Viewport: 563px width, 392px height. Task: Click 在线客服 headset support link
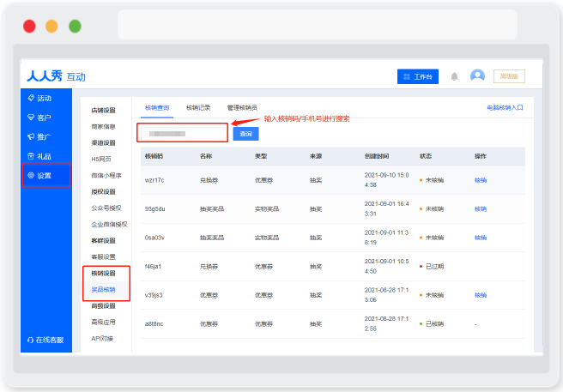(45, 340)
